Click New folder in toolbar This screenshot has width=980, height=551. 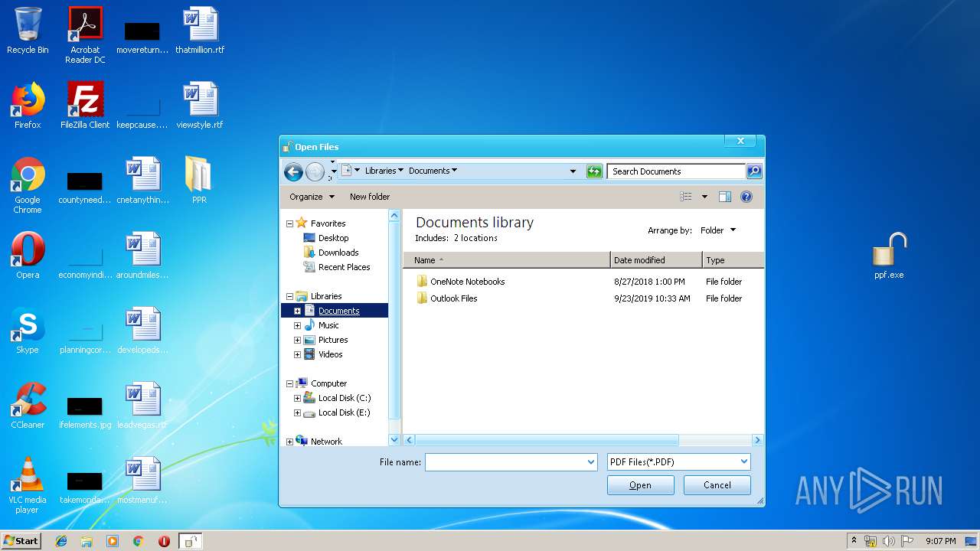point(370,197)
